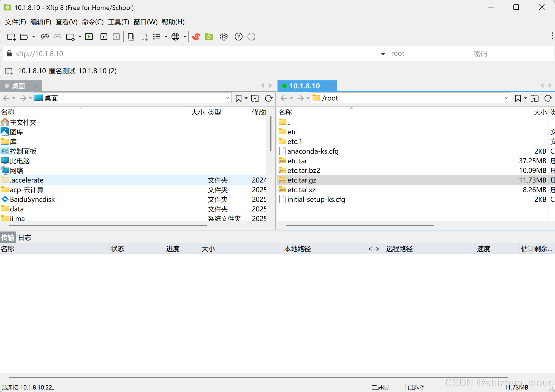Click the globe encoding icon
The image size is (555, 392).
[x=175, y=37]
